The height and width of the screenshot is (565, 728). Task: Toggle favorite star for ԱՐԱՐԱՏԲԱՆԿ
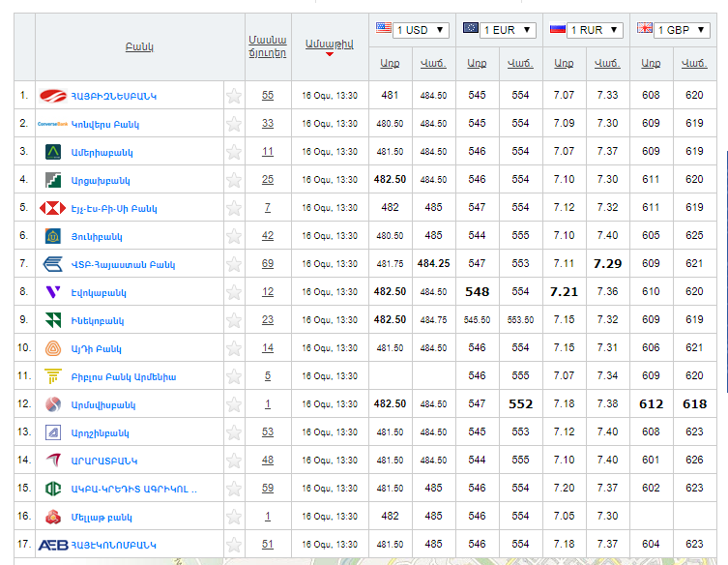(234, 461)
